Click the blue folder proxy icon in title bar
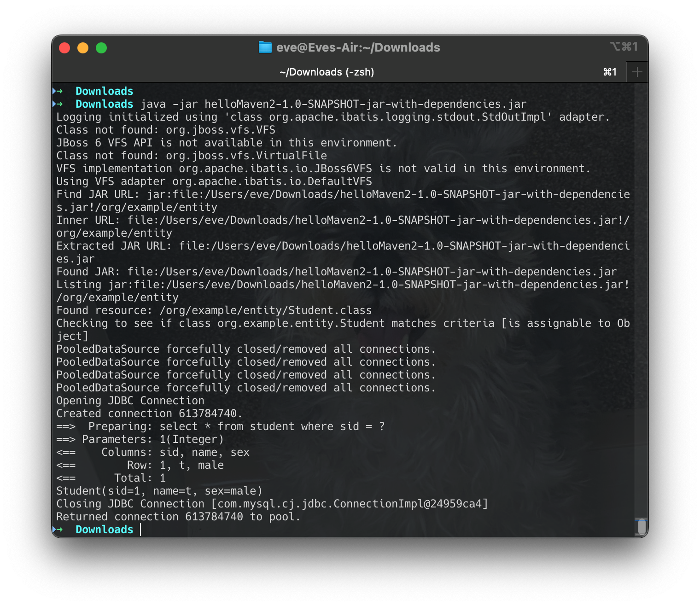The height and width of the screenshot is (606, 700). 265,47
